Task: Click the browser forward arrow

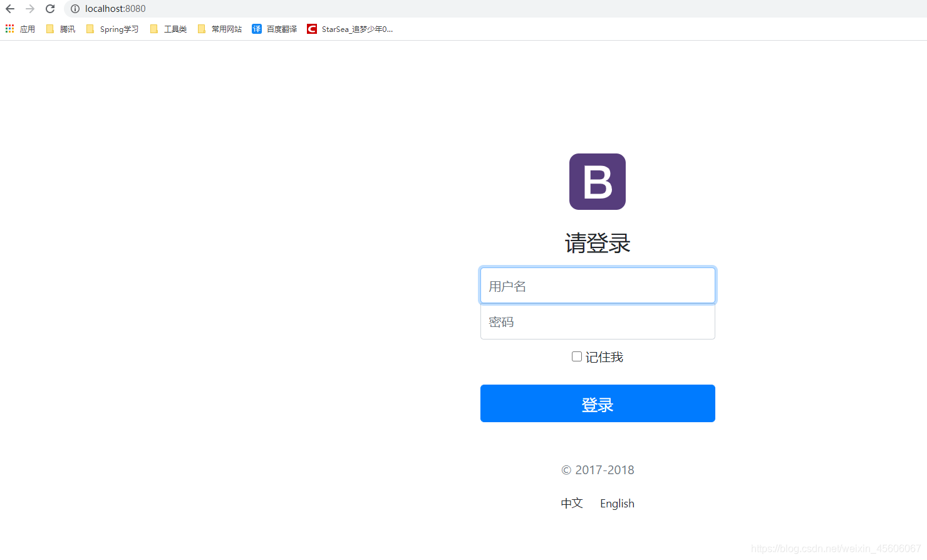Action: pyautogui.click(x=30, y=9)
